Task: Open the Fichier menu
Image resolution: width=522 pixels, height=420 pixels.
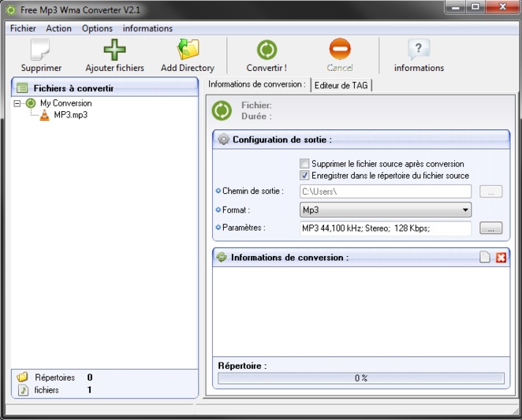Action: point(23,28)
